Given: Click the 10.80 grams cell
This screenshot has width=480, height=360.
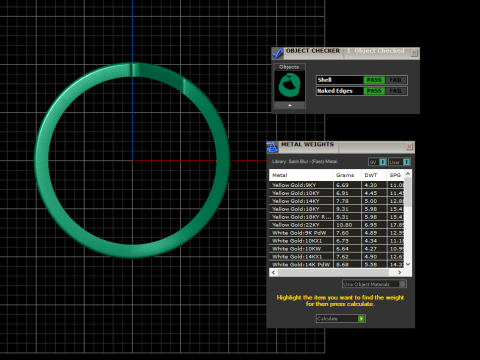Looking at the screenshot, I should (347, 225).
